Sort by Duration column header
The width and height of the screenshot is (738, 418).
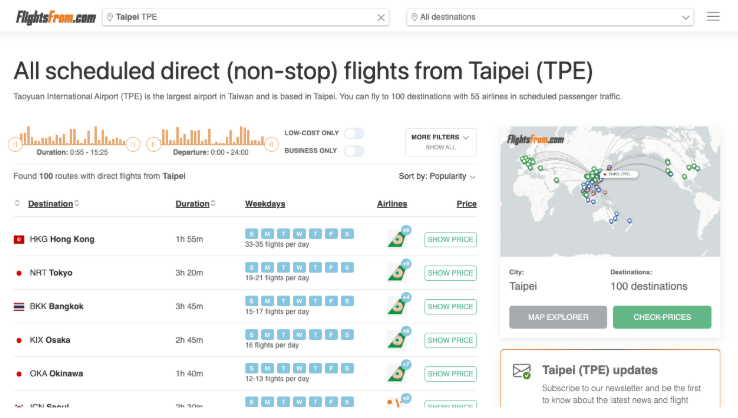(193, 204)
